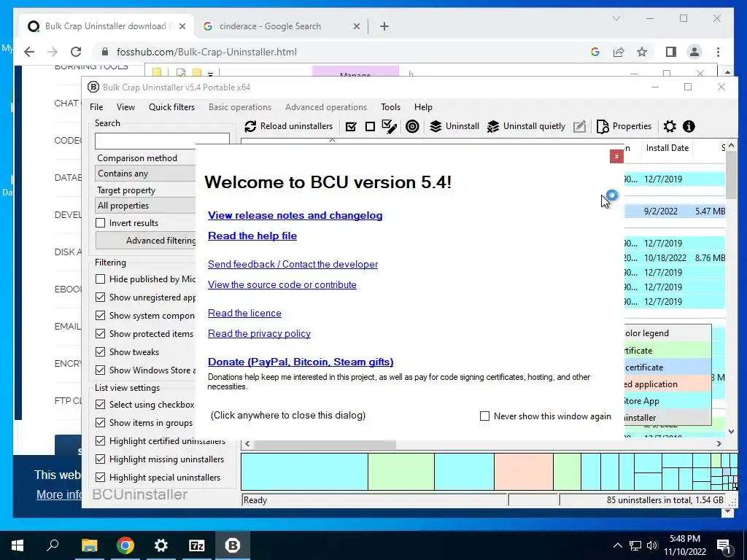The width and height of the screenshot is (747, 560).
Task: Click Uninstall quietly in the toolbar
Action: coord(526,126)
